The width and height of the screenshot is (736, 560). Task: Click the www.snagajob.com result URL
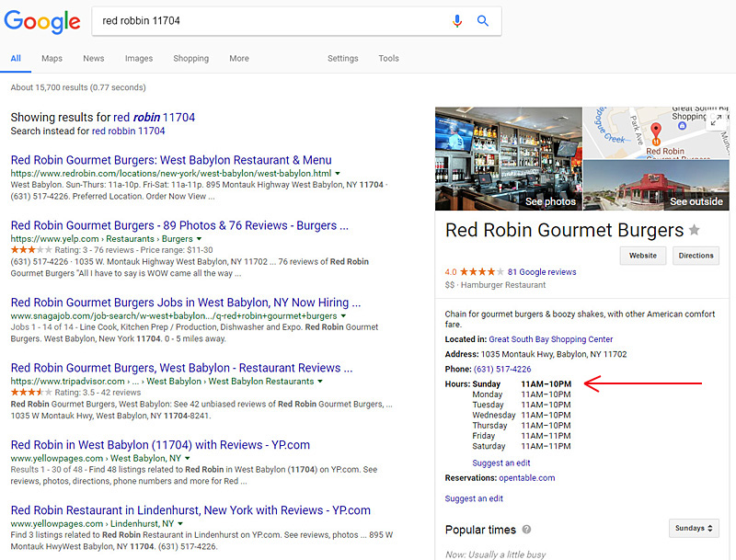point(174,315)
